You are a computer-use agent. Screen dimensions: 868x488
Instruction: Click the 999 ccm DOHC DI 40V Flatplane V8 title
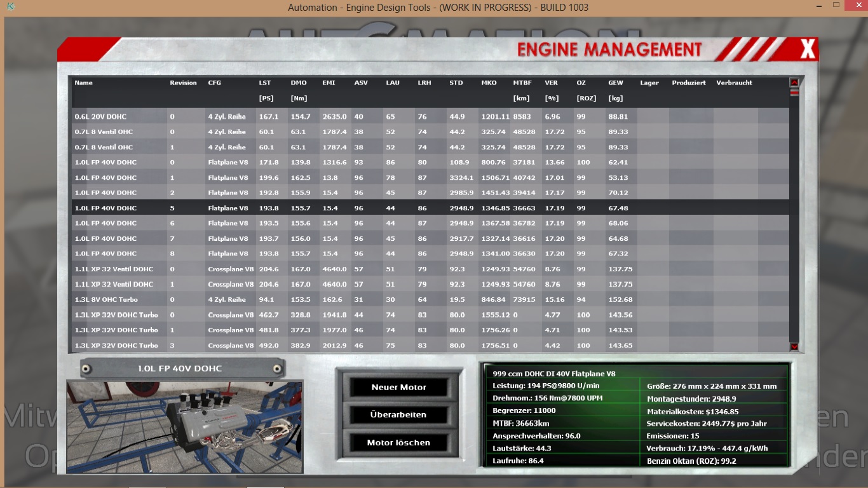click(x=554, y=374)
